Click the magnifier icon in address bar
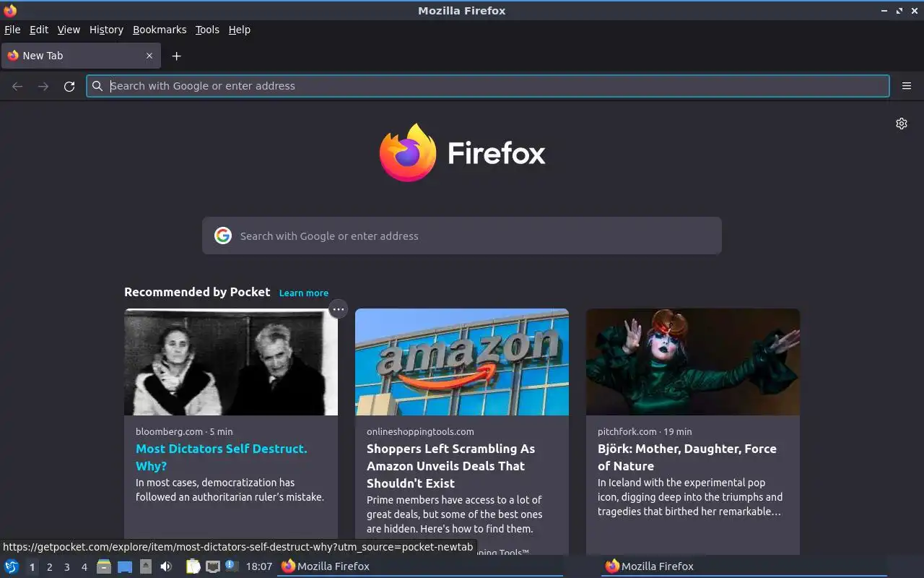Screen dimensions: 924x578 coord(97,86)
